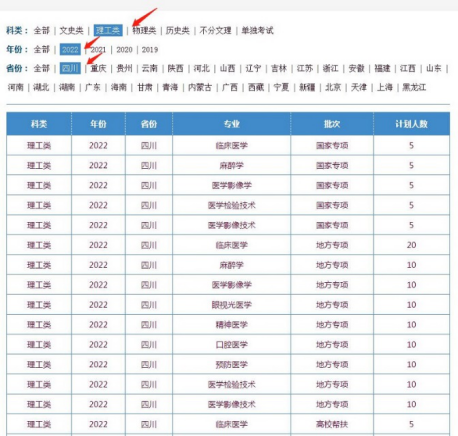Choose 吉林 province filter
The width and height of the screenshot is (458, 436).
(279, 69)
